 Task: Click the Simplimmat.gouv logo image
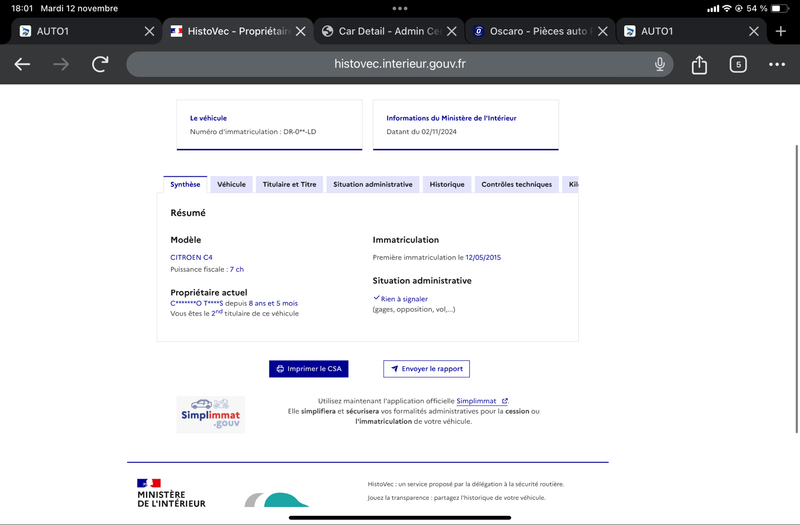pos(211,415)
